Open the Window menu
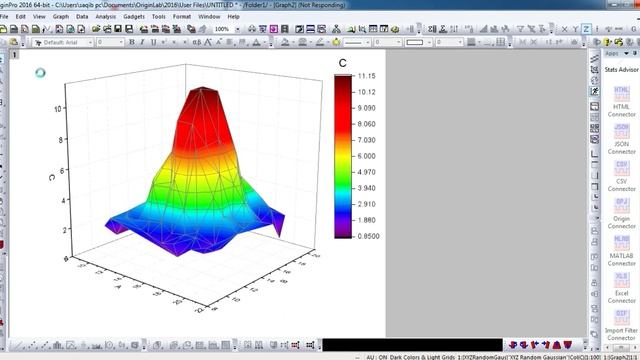640x360 pixels. pyautogui.click(x=209, y=17)
